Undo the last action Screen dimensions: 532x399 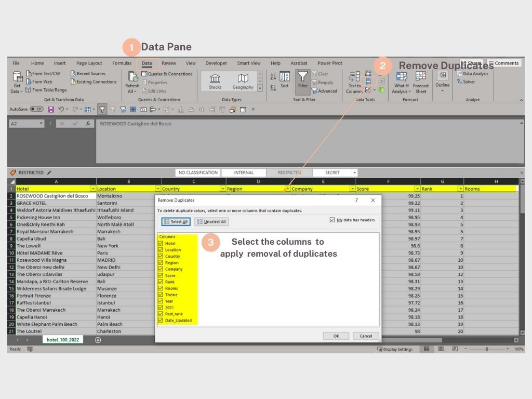pyautogui.click(x=61, y=109)
